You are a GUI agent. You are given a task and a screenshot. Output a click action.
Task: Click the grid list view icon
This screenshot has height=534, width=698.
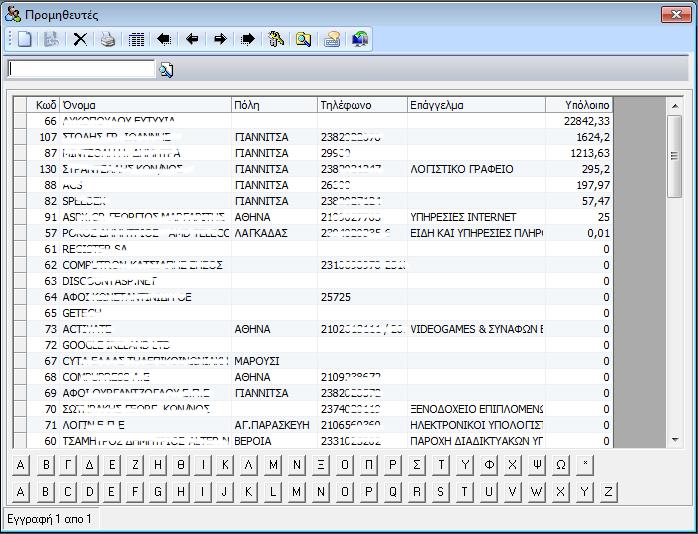click(x=136, y=39)
